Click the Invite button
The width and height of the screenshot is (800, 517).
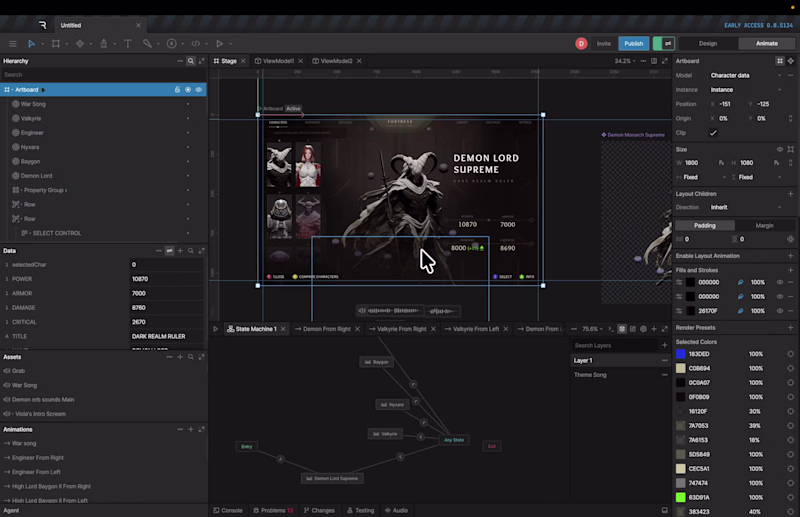pyautogui.click(x=604, y=43)
